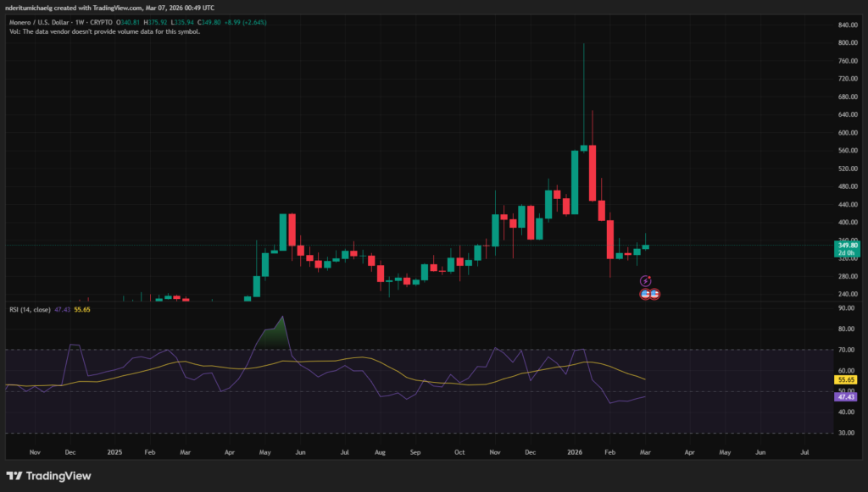
Task: Click the volume data notice text
Action: point(105,32)
